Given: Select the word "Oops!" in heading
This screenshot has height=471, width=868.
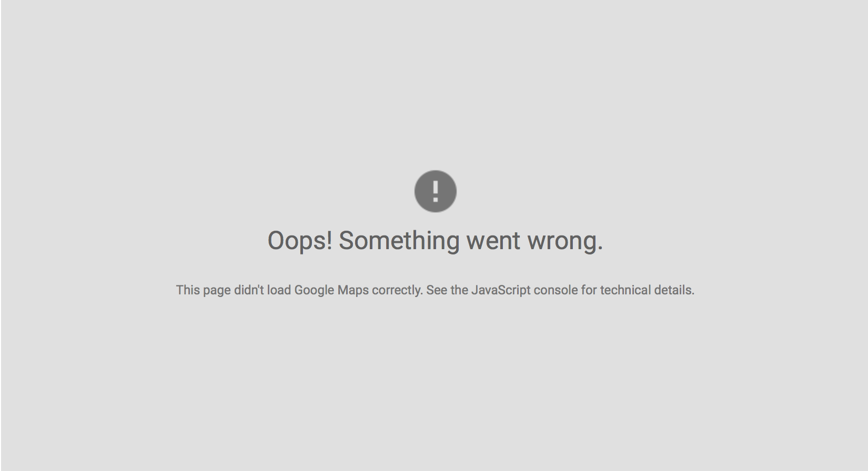Looking at the screenshot, I should [x=300, y=241].
